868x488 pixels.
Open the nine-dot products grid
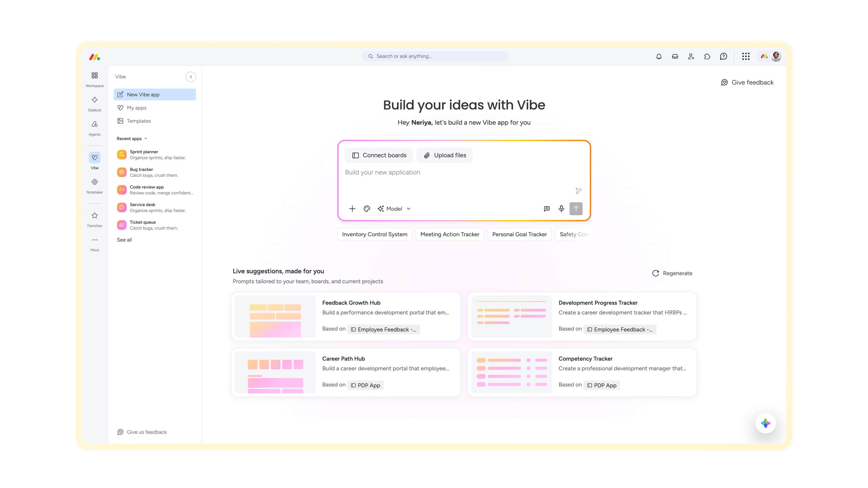pos(746,56)
